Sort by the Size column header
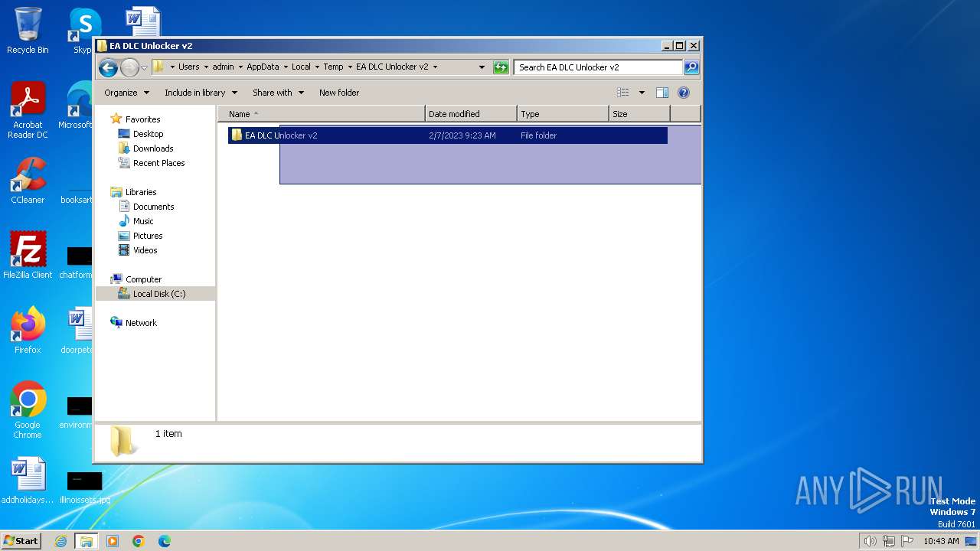 pyautogui.click(x=639, y=114)
